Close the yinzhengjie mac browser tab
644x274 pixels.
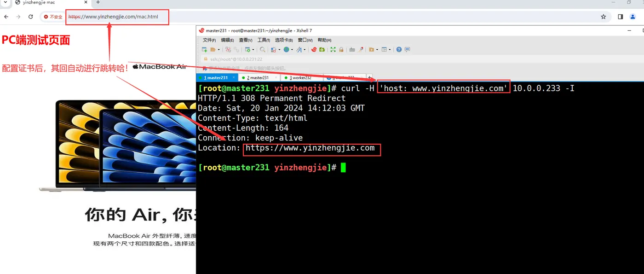[x=86, y=2]
